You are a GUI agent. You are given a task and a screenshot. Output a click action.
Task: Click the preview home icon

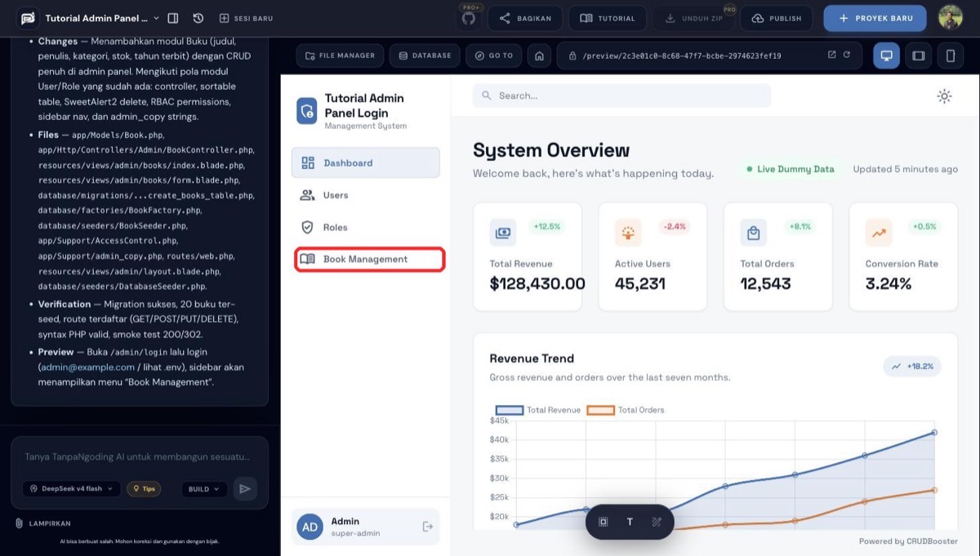pos(539,56)
